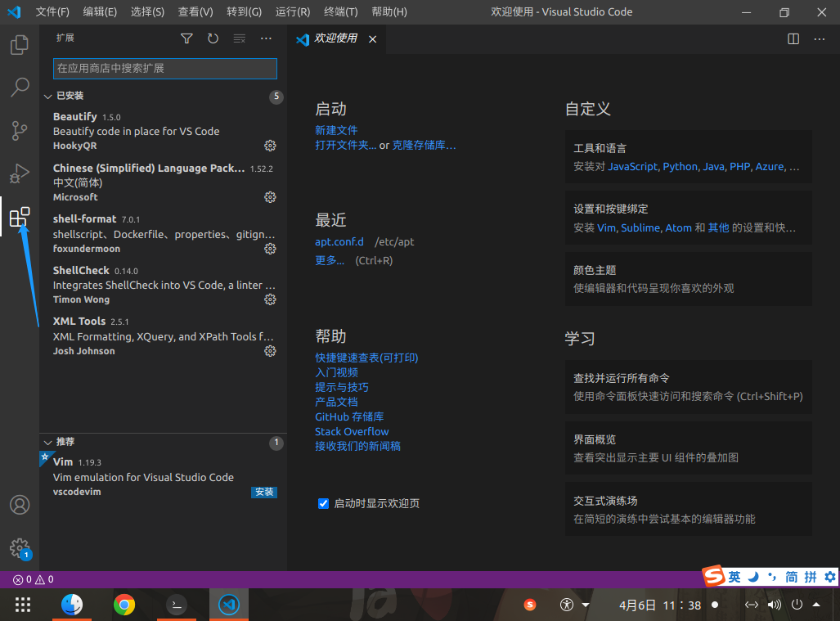Switch to the 欢迎使用 tab
The image size is (840, 621).
click(x=335, y=38)
